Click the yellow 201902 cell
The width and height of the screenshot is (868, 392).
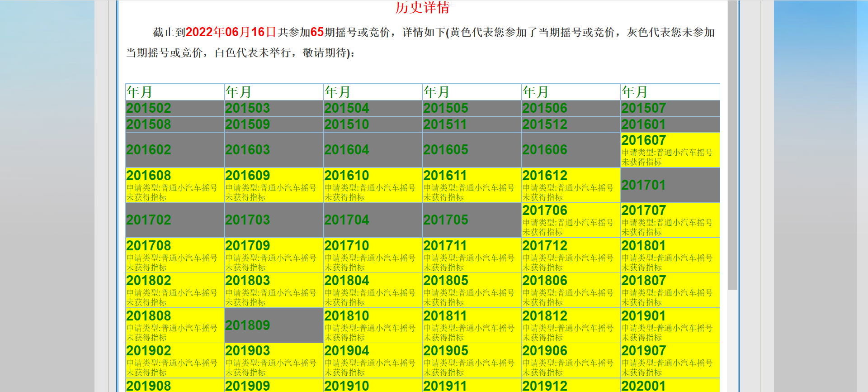click(175, 360)
